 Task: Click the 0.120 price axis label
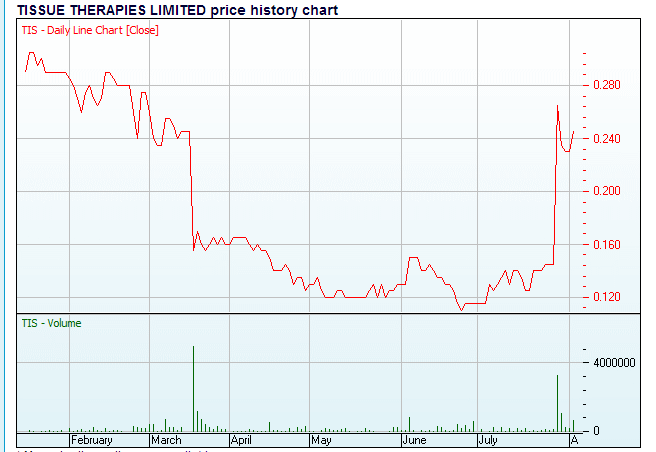610,297
